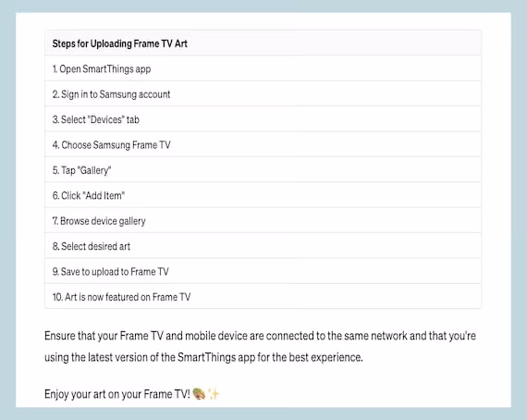Select the 'Sign in to Samsung account' row
This screenshot has width=527, height=420.
coord(263,93)
